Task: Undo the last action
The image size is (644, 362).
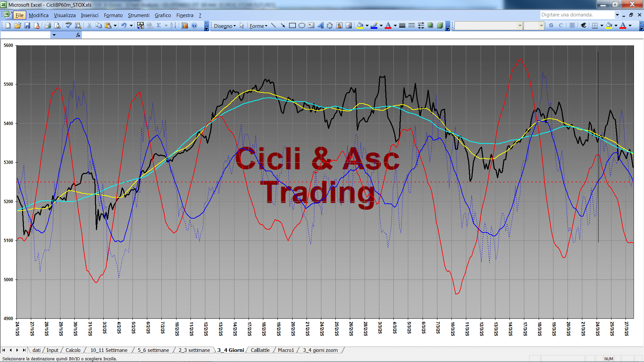Action: click(x=124, y=25)
